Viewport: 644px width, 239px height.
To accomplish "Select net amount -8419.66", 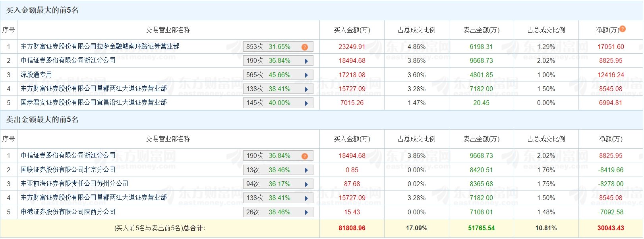I will click(x=611, y=170).
